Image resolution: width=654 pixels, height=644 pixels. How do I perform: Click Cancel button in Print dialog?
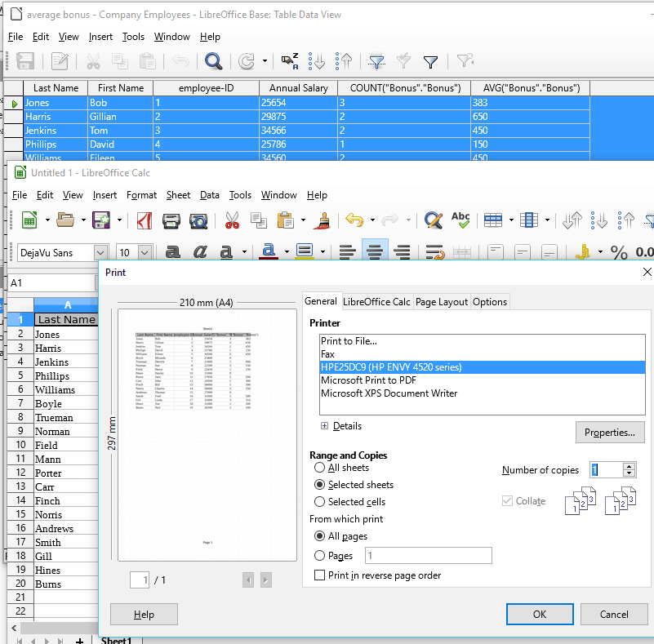(613, 614)
